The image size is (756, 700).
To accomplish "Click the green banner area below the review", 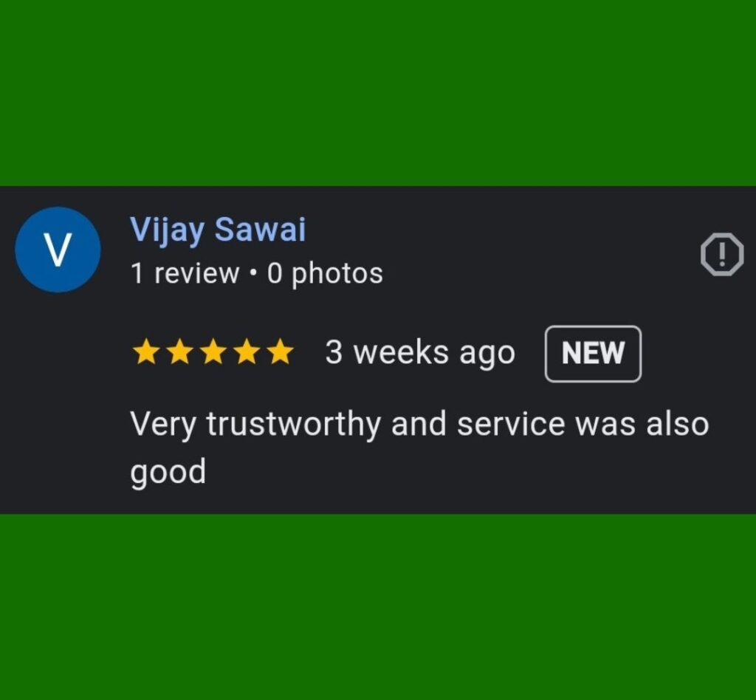I will pyautogui.click(x=378, y=607).
